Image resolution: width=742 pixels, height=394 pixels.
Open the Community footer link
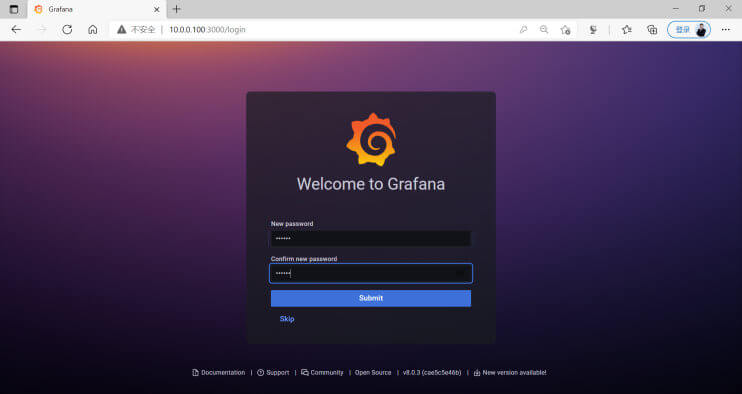322,373
